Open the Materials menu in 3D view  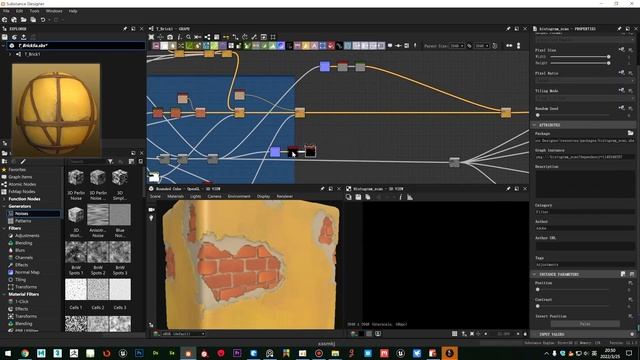tap(176, 196)
